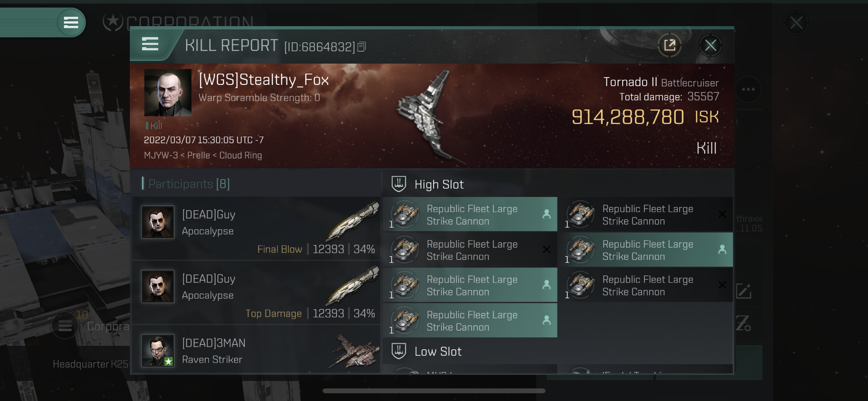Click dropped person icon on second-row right cannon

[722, 250]
